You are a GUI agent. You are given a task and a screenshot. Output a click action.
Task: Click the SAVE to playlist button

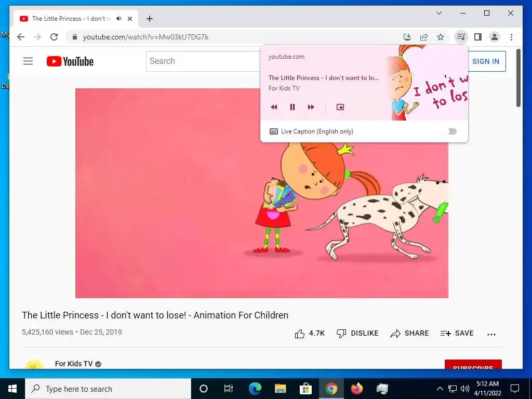pos(457,333)
